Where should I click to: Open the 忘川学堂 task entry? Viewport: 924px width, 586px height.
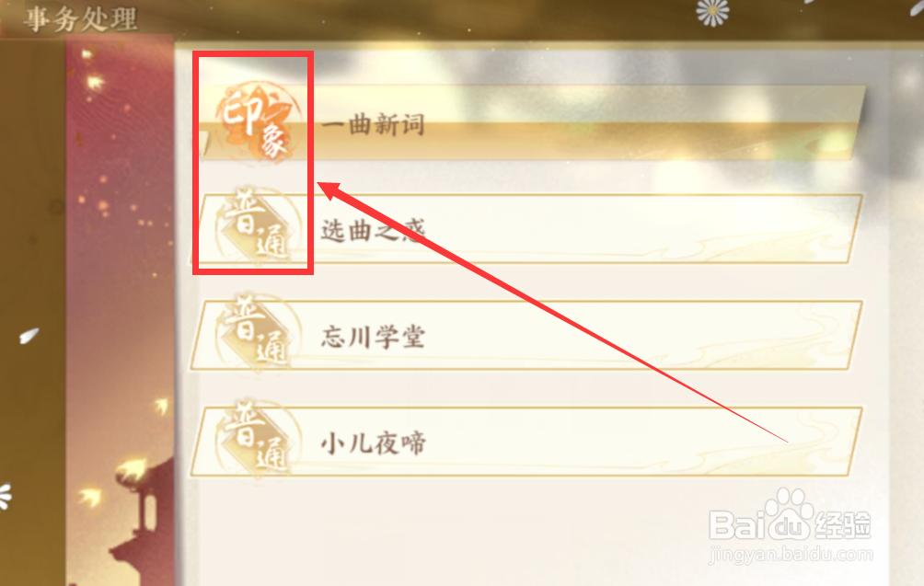pyautogui.click(x=526, y=335)
